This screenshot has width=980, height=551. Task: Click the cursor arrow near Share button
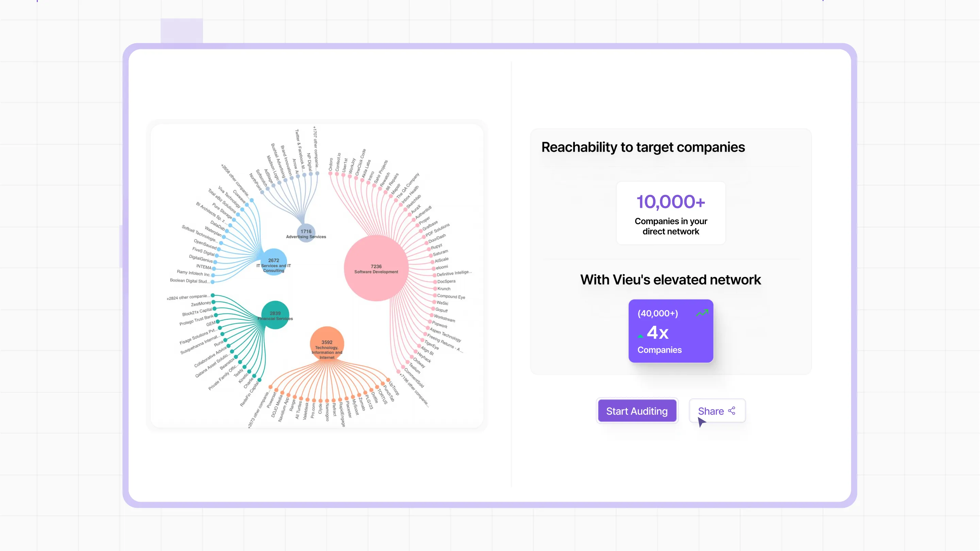[x=701, y=422]
